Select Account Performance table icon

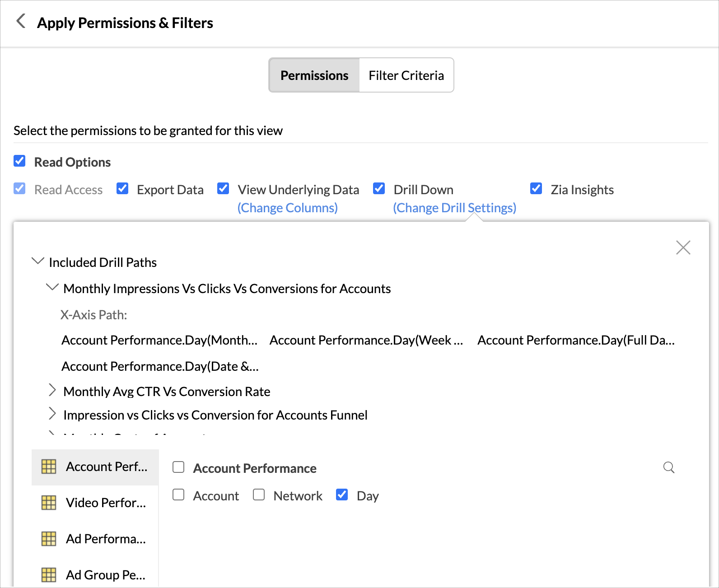[x=49, y=467]
